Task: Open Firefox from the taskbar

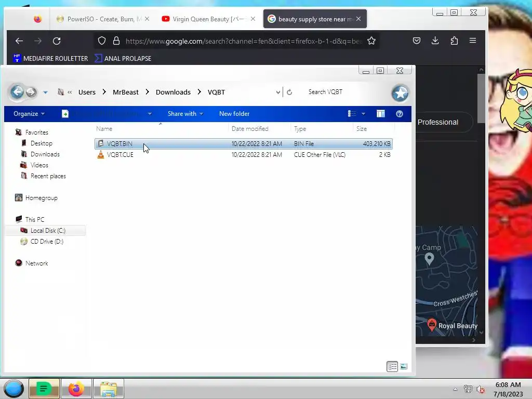Action: (76, 389)
